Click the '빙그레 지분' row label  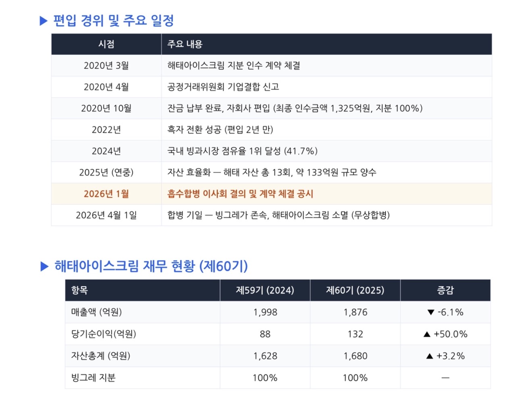point(93,378)
